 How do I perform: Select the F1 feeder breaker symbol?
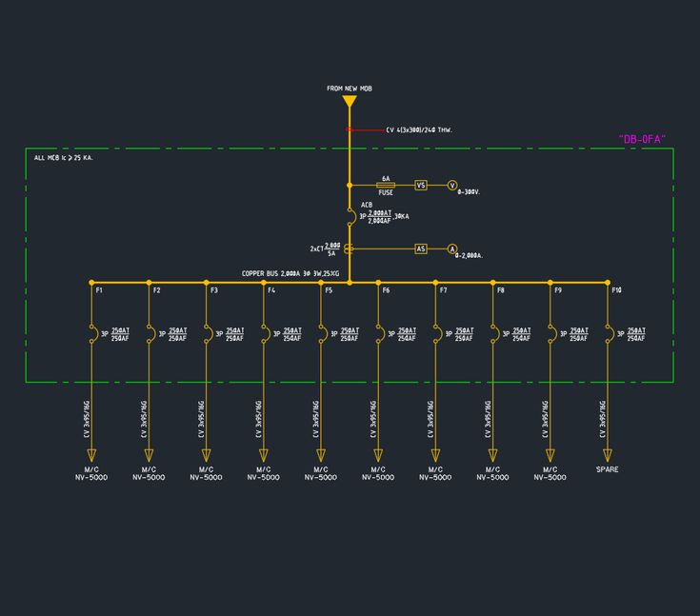[93, 334]
